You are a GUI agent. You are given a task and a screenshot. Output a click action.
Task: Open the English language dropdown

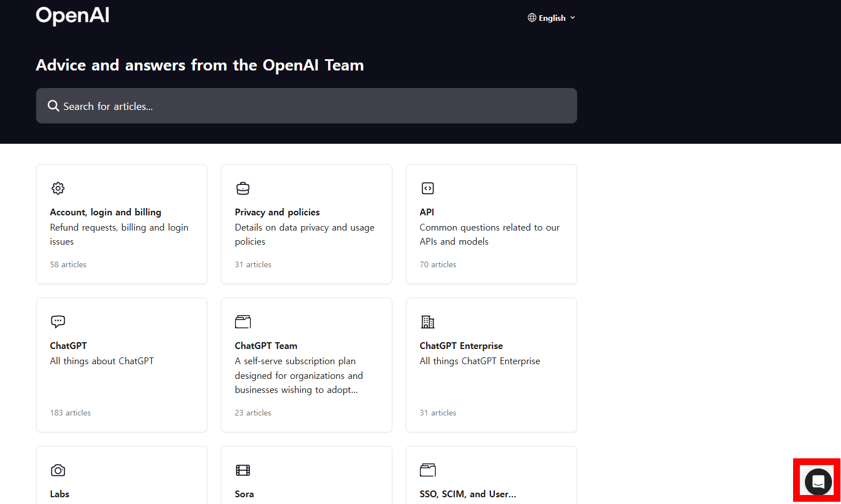click(x=551, y=17)
